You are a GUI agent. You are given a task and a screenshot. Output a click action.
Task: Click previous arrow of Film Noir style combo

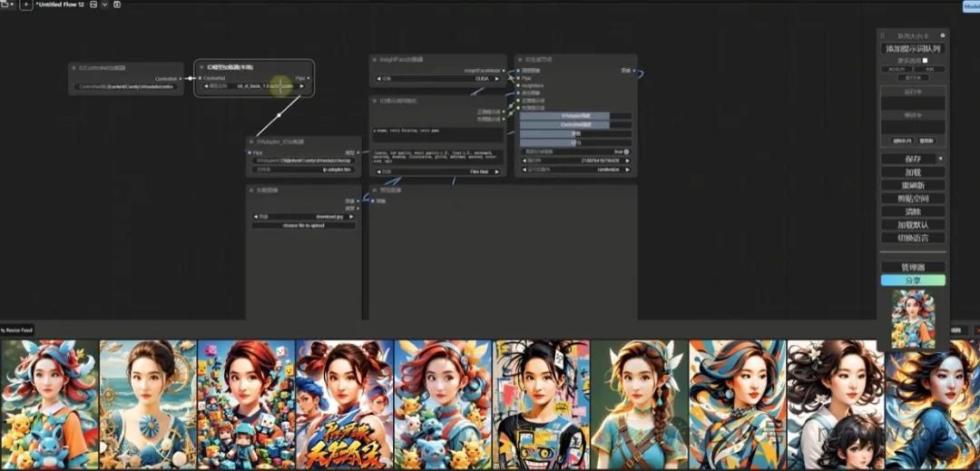click(x=379, y=172)
